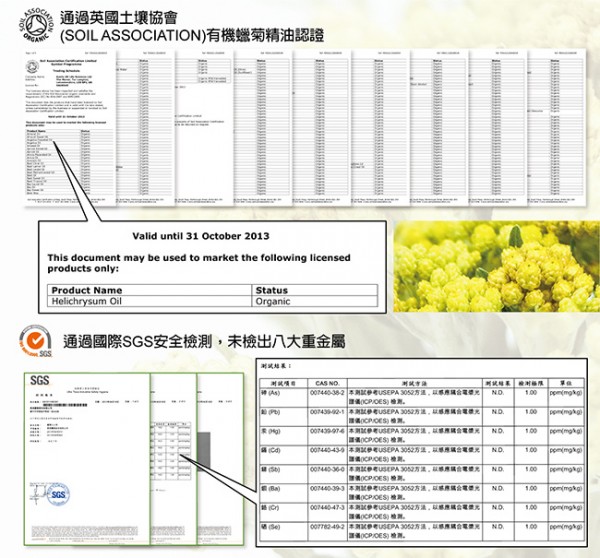Image resolution: width=600 pixels, height=558 pixels.
Task: Click CAS number '007440-43-9'
Action: [x=327, y=450]
